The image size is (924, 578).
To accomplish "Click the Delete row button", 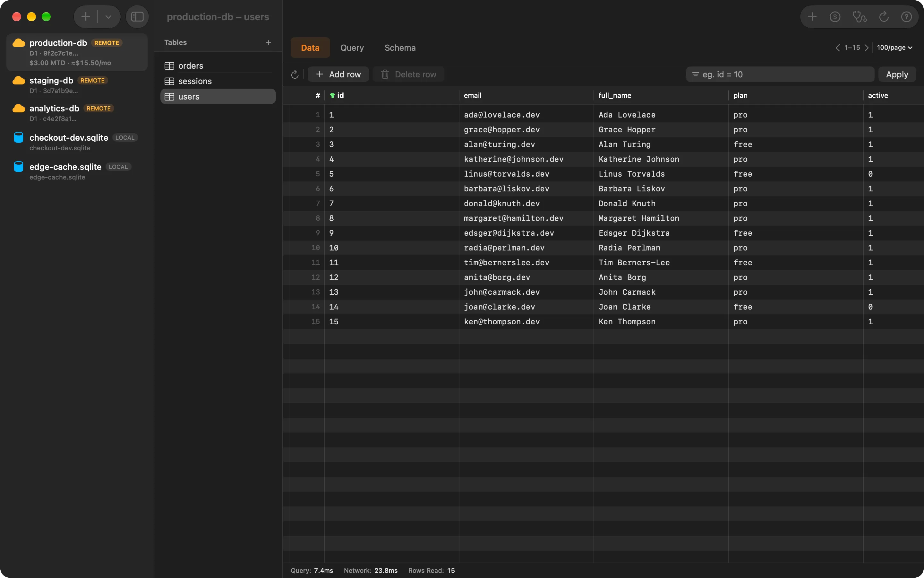I will tap(408, 74).
